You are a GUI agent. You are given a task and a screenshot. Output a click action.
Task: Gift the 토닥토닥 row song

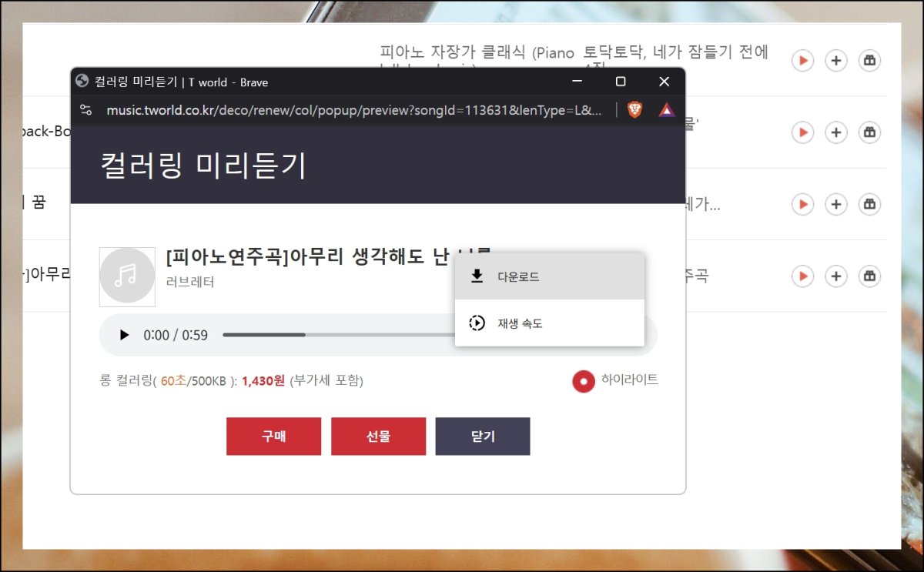click(x=869, y=60)
